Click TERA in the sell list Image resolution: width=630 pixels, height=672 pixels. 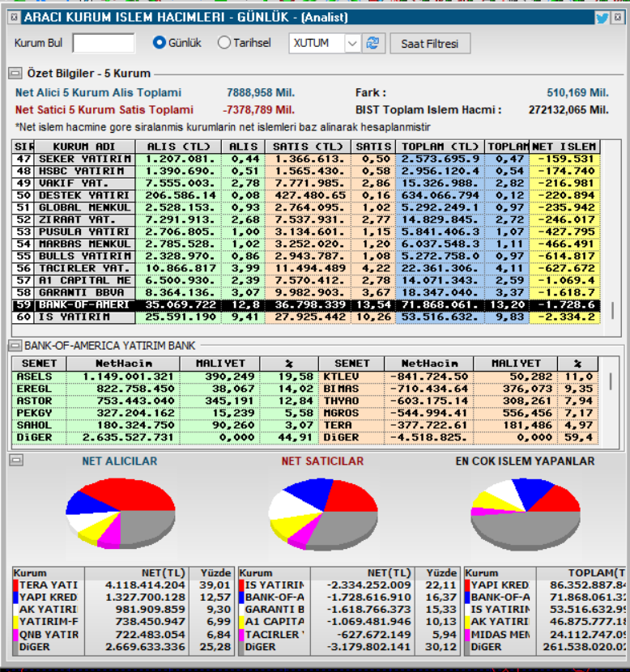(x=338, y=426)
